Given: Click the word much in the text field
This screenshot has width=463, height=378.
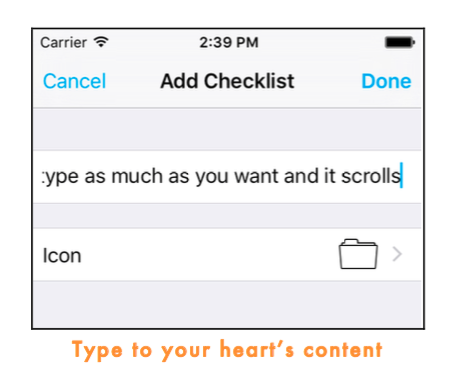Looking at the screenshot, I should pyautogui.click(x=137, y=176).
